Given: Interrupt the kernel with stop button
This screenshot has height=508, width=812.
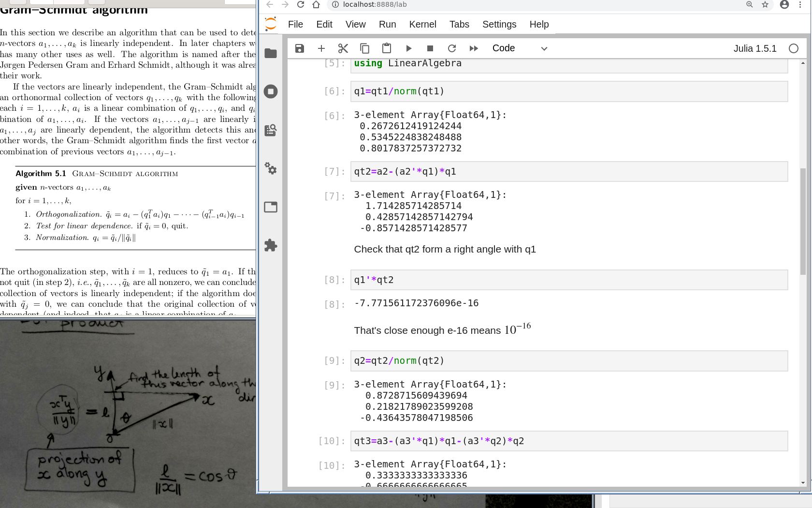Looking at the screenshot, I should pyautogui.click(x=430, y=48).
